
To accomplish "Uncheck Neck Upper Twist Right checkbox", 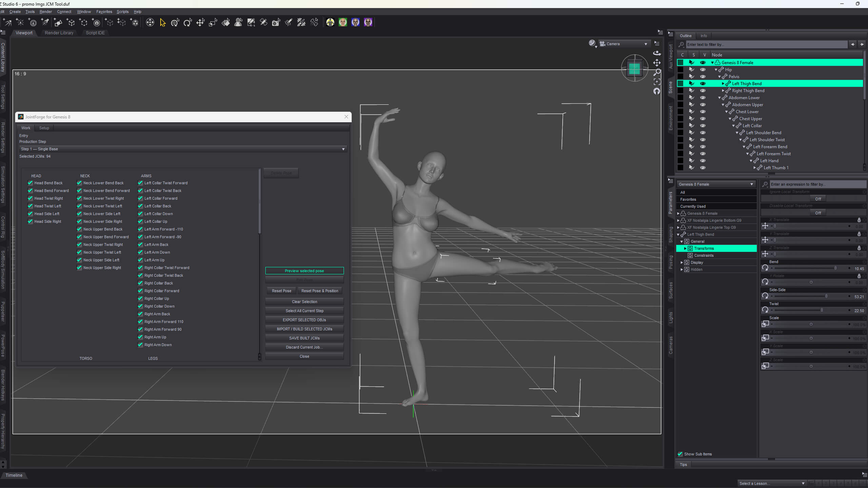I will pos(79,245).
